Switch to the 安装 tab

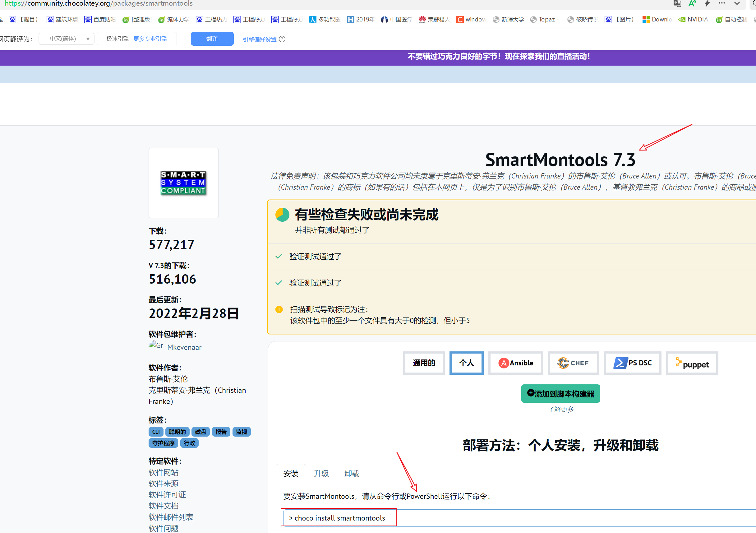click(x=291, y=473)
